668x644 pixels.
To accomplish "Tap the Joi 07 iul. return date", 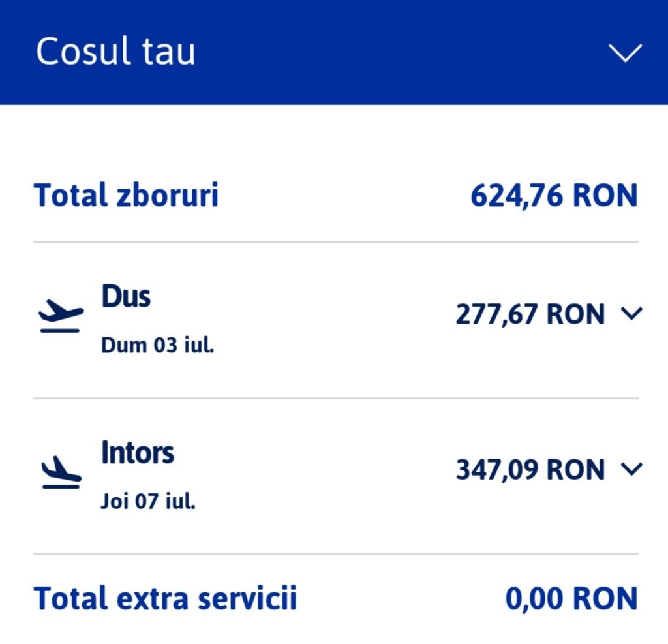I will pyautogui.click(x=149, y=501).
